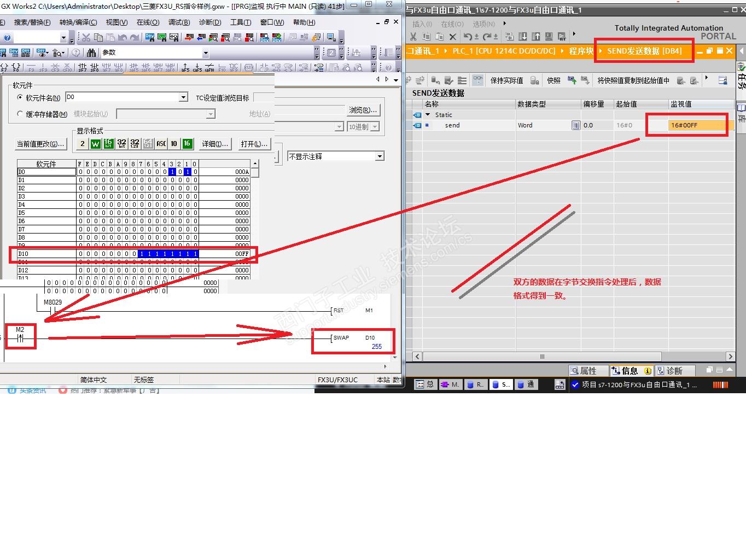This screenshot has width=746, height=560.
Task: Click the upload from device icon in TIA Portal
Action: tap(536, 37)
